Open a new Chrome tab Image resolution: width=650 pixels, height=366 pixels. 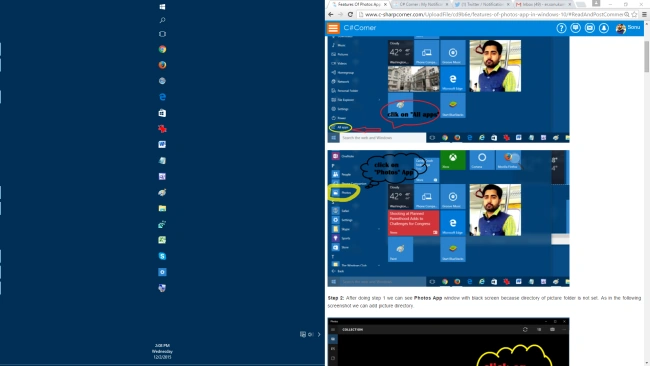point(581,4)
